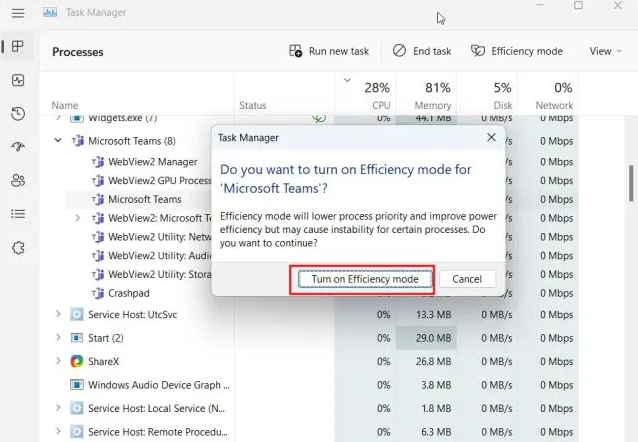This screenshot has height=442, width=638.
Task: Click the Run new task button
Action: click(329, 51)
